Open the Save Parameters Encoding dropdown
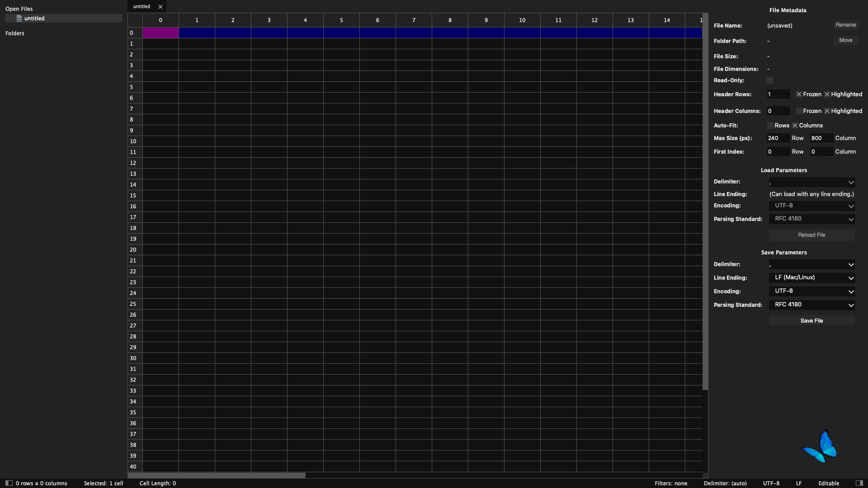This screenshot has width=868, height=488. pyautogui.click(x=811, y=291)
